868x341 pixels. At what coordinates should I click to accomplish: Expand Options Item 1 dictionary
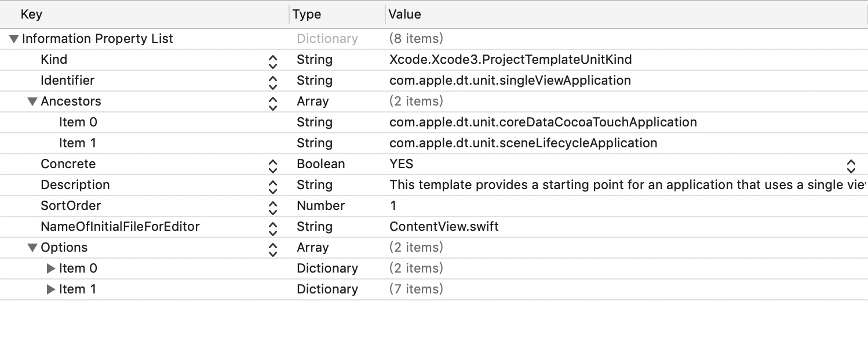(51, 289)
